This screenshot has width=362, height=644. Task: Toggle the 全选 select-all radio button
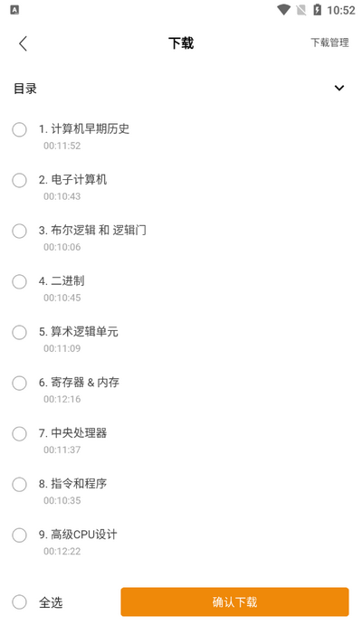(19, 602)
